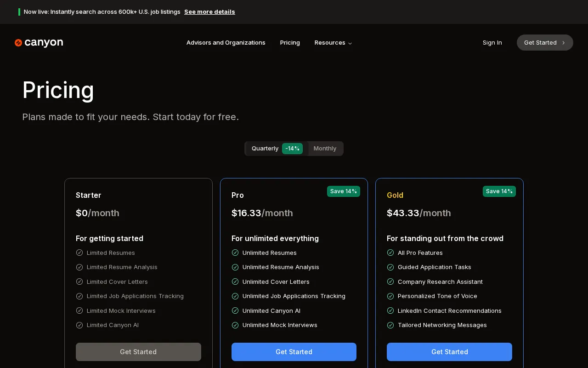Viewport: 588px width, 368px height.
Task: Click 'For getting started' heading
Action: (109, 238)
